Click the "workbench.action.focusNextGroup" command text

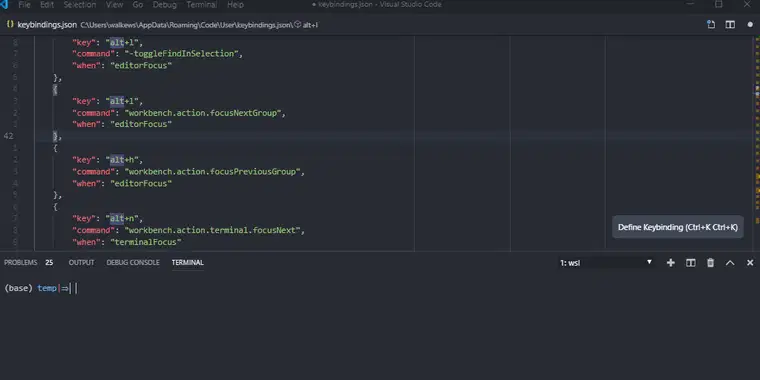(203, 113)
